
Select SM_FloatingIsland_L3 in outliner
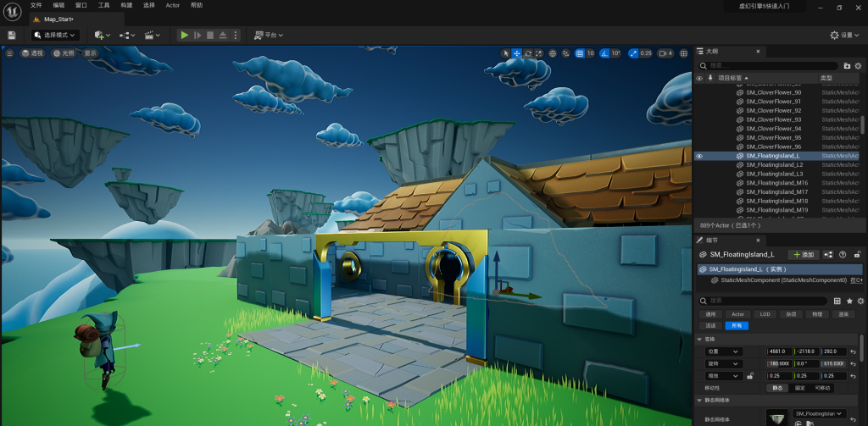tap(775, 174)
